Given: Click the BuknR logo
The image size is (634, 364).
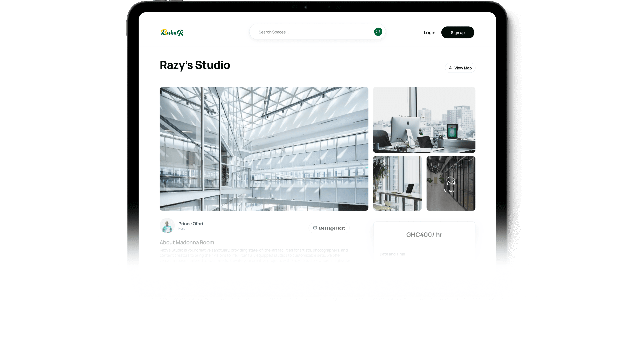Looking at the screenshot, I should click(x=172, y=32).
